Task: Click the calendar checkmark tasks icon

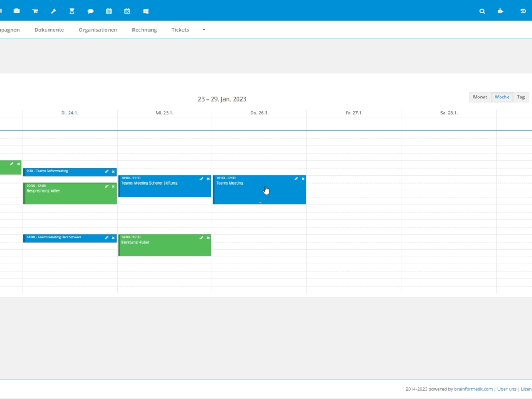Action: 127,11
